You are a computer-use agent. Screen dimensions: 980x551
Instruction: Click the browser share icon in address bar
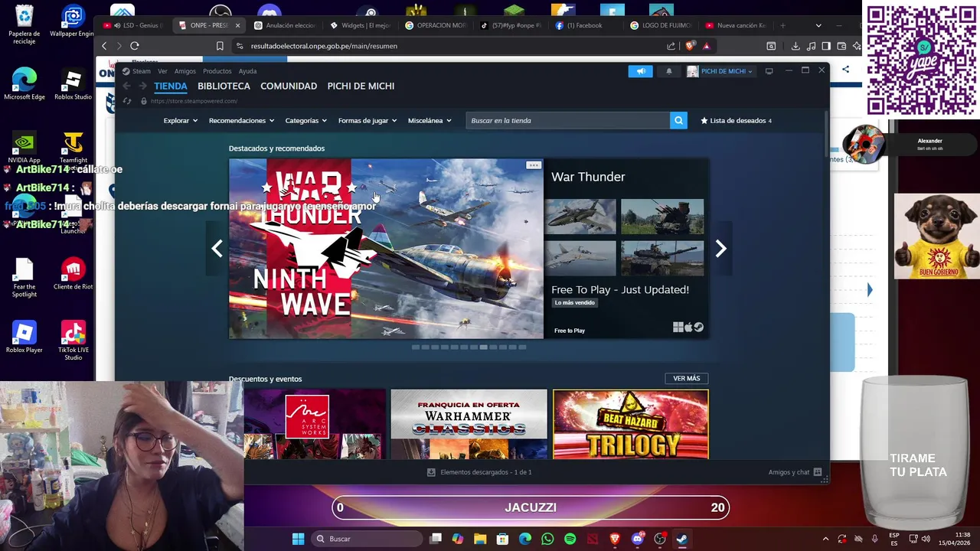pyautogui.click(x=671, y=46)
